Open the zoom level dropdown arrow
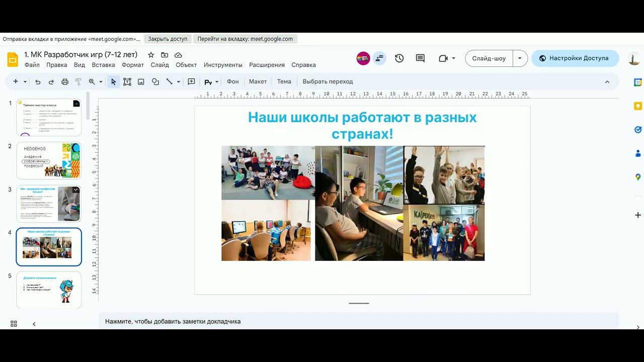 (x=101, y=81)
